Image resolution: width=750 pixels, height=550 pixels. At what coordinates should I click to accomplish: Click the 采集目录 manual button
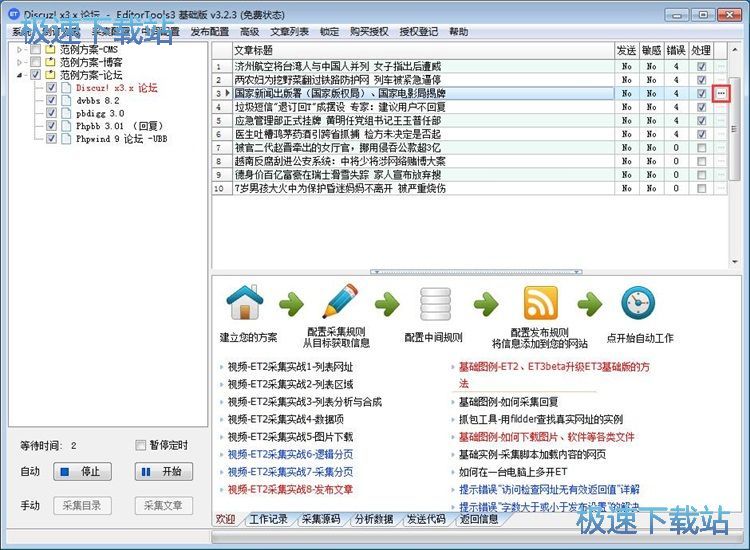point(82,506)
